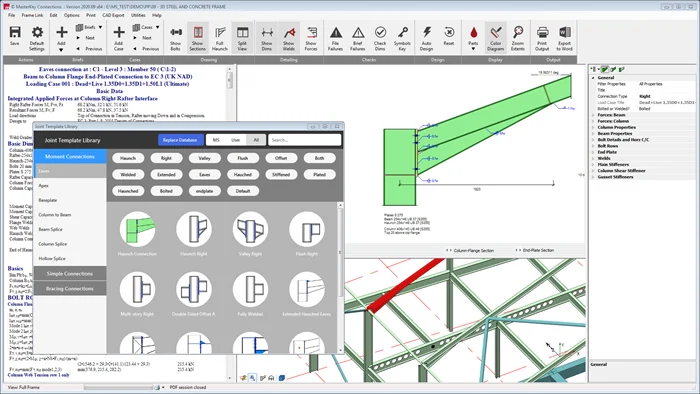Image resolution: width=700 pixels, height=394 pixels.
Task: Toggle Show Bolts in Drawing group
Action: tap(175, 37)
